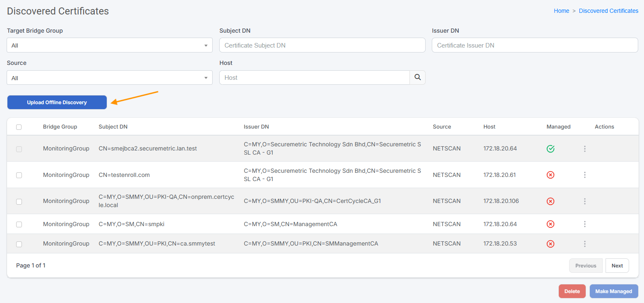Viewport: 644px width, 303px height.
Task: Click host cell 172.18.20.53
Action: 500,244
